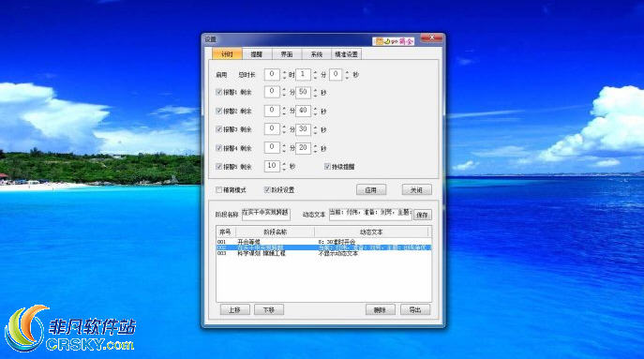644x359 pixels.
Task: Toggle the 报警1 checkbox
Action: click(219, 93)
